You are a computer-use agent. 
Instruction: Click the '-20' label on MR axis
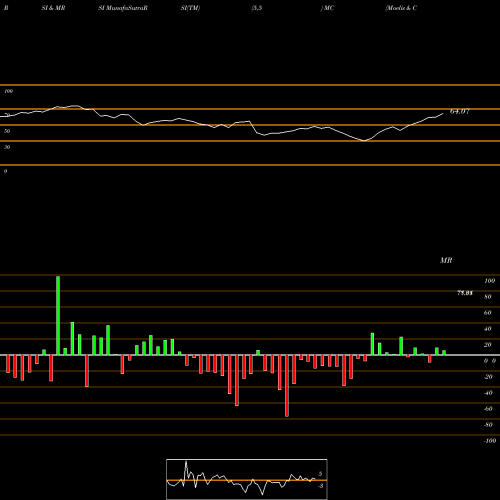[x=488, y=377]
